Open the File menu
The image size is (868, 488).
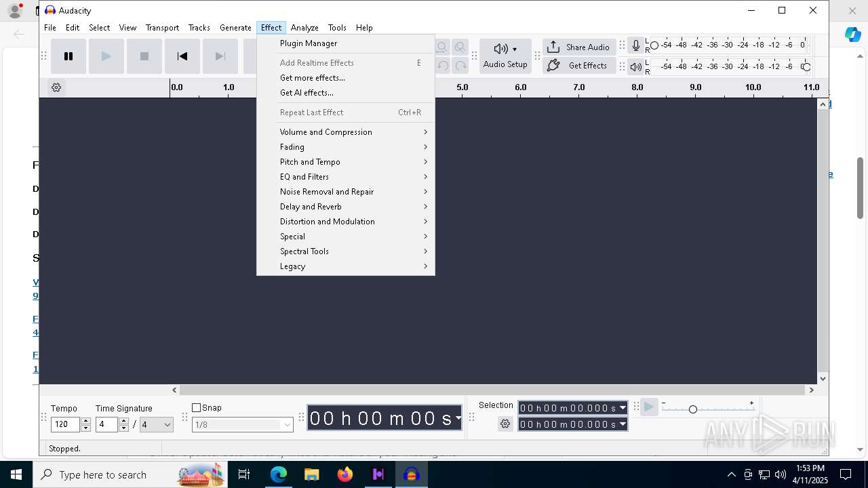pyautogui.click(x=50, y=28)
